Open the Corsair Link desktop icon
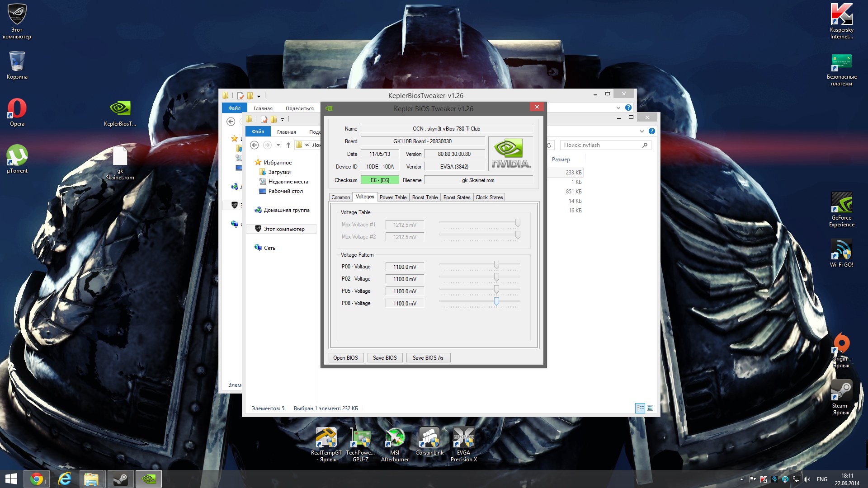Screen dimensions: 868x488 click(x=429, y=438)
